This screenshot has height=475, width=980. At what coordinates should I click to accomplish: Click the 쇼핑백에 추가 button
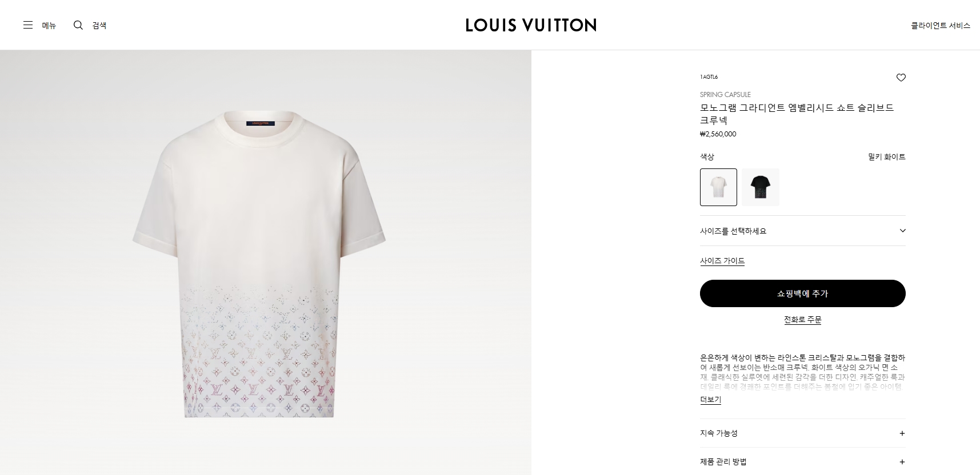(x=803, y=293)
